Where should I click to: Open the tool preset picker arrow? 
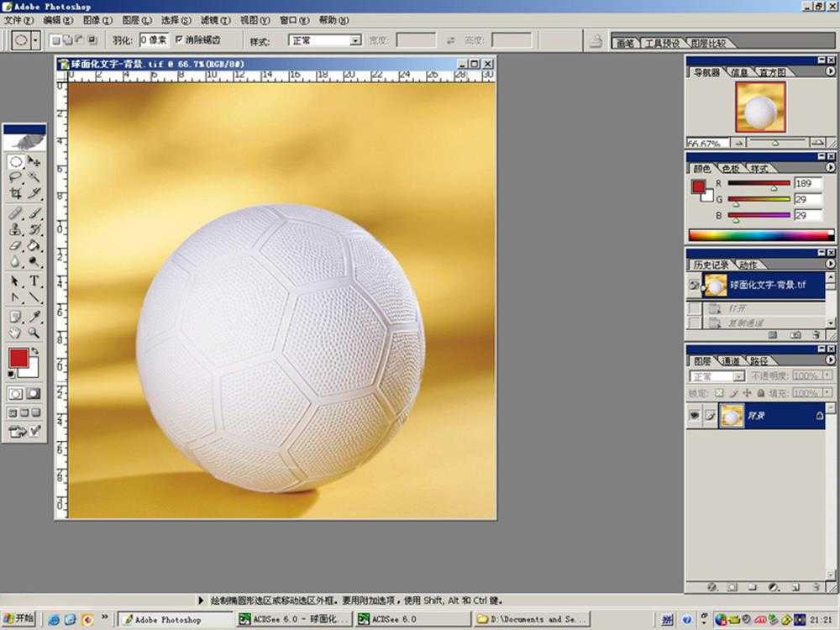click(36, 40)
